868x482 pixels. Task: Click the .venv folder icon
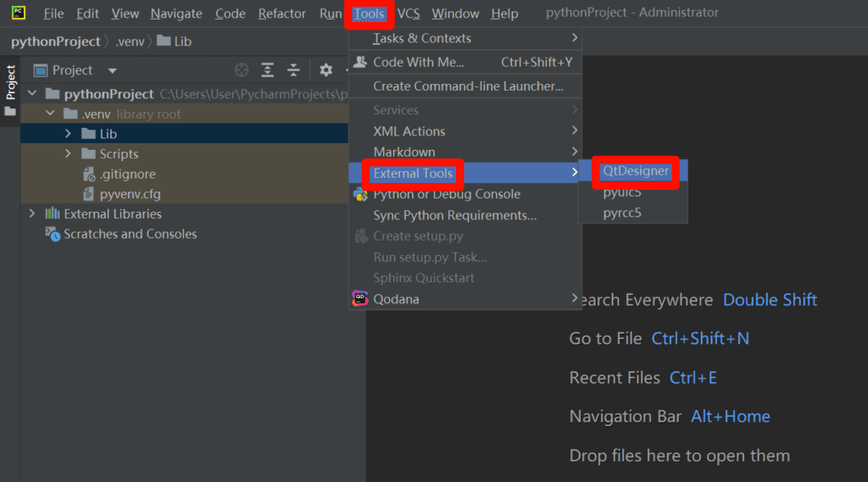pyautogui.click(x=70, y=114)
